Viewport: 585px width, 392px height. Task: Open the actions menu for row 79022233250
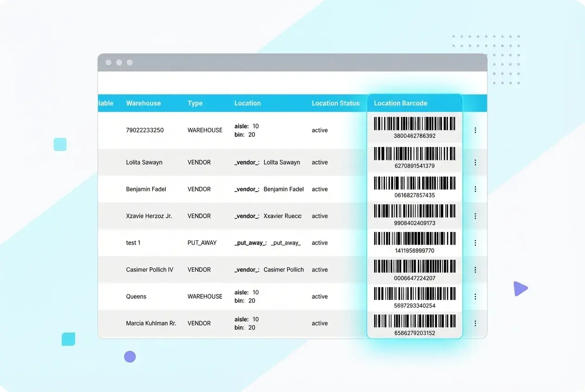[x=475, y=130]
